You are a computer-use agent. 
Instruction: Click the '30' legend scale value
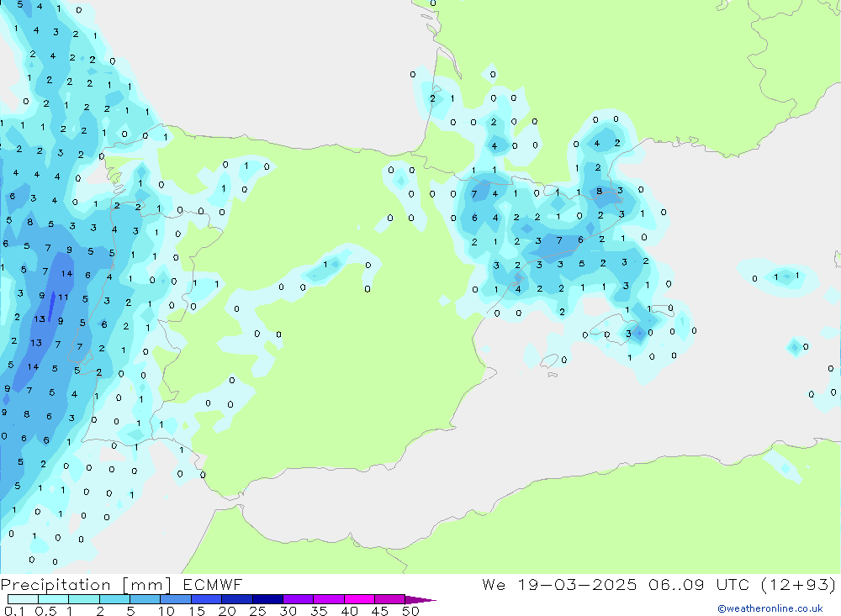tap(288, 611)
